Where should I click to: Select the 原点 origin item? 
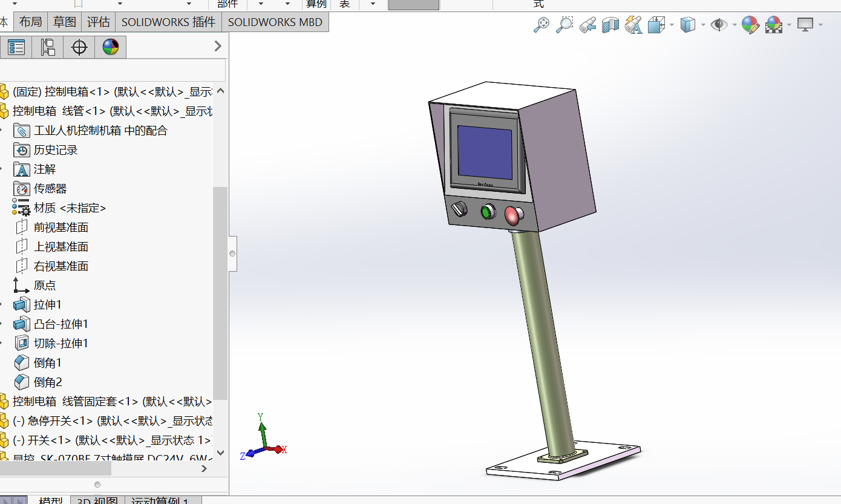pos(45,286)
